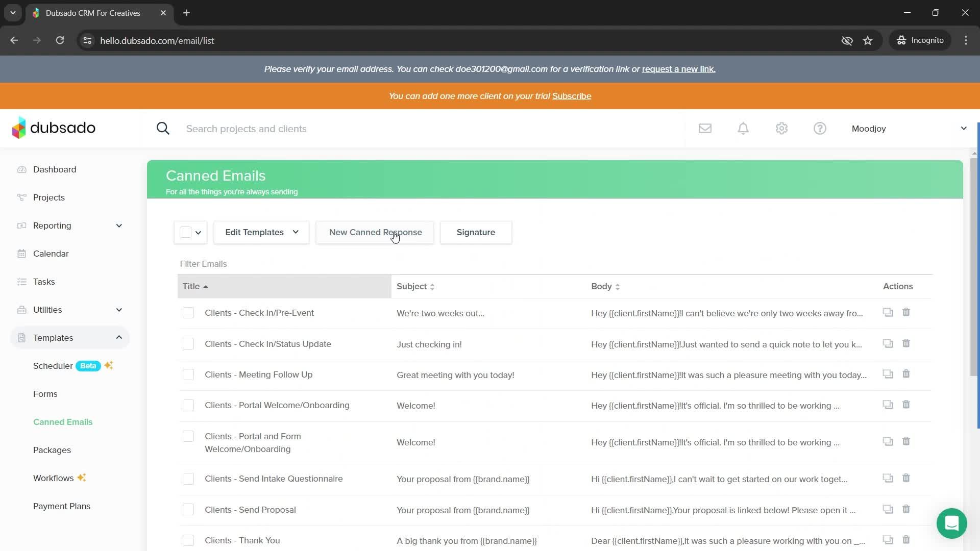Delete the Clients - Portal Welcome/Onboarding email
The height and width of the screenshot is (551, 980).
pyautogui.click(x=906, y=405)
